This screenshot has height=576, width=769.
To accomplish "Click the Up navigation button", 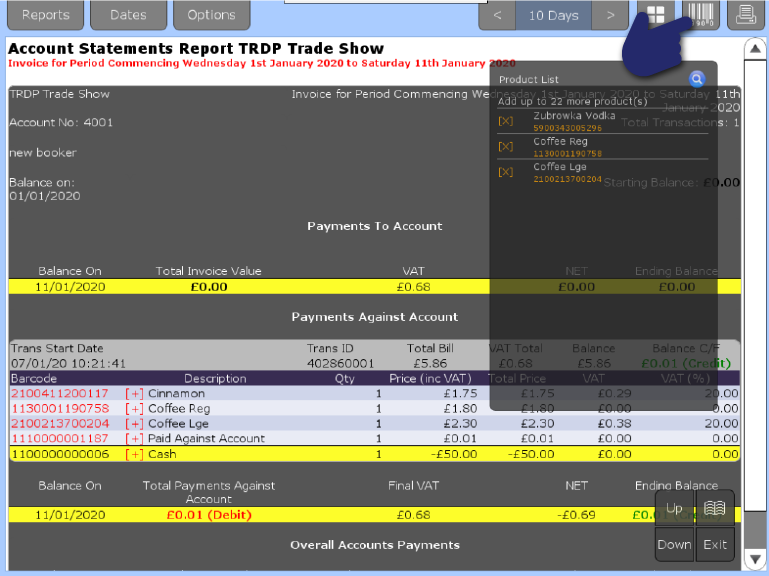I will (674, 508).
